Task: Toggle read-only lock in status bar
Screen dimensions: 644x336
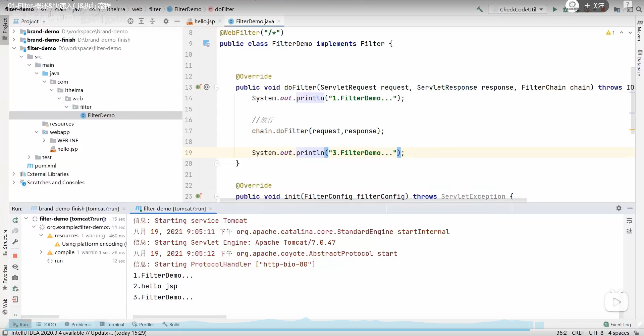Action: tap(636, 333)
